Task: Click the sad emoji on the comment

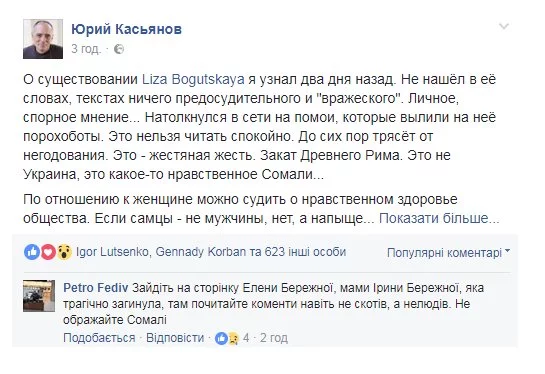Action: (233, 338)
